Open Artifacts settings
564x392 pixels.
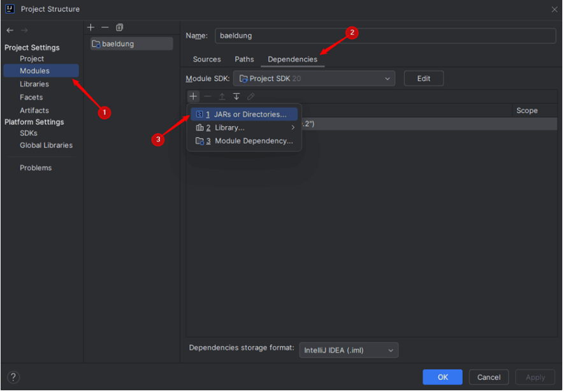coord(34,111)
